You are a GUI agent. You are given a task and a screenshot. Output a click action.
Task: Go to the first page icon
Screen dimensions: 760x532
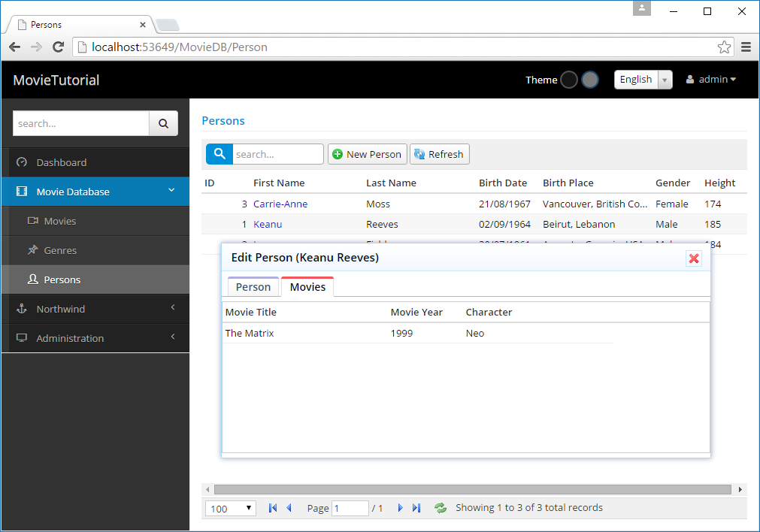point(272,508)
